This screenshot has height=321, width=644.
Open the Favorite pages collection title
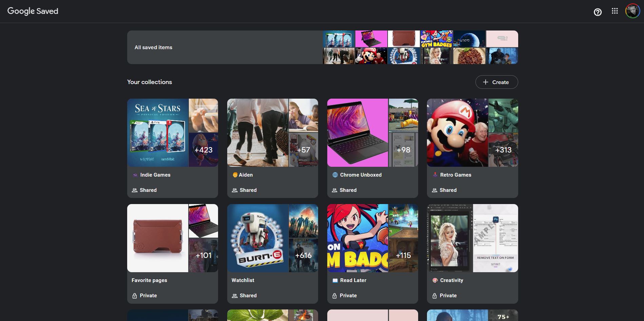pos(150,280)
